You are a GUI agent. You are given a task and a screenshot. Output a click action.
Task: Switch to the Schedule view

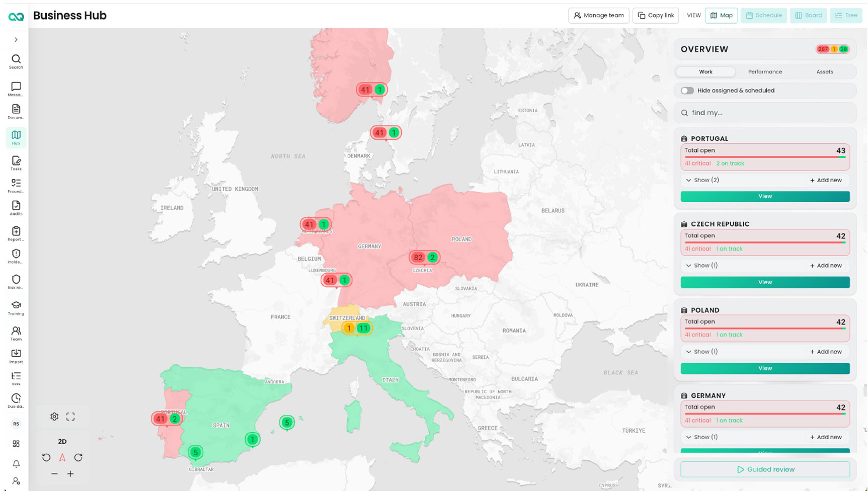(x=764, y=16)
